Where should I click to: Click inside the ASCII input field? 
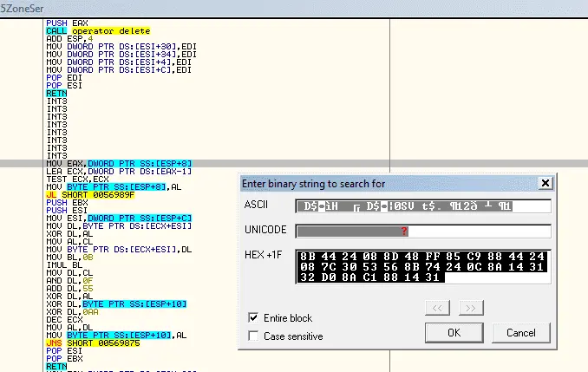pyautogui.click(x=423, y=206)
